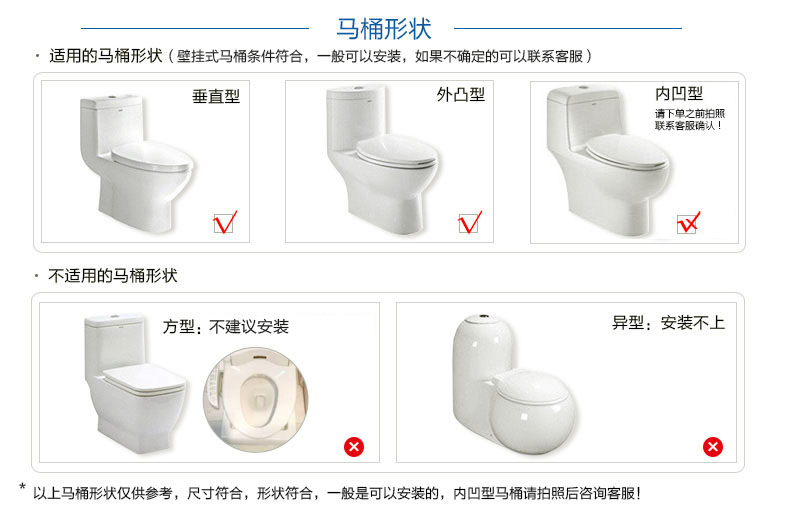The width and height of the screenshot is (790, 520).
Task: Click the 马桶形状 title heading
Action: pyautogui.click(x=384, y=29)
